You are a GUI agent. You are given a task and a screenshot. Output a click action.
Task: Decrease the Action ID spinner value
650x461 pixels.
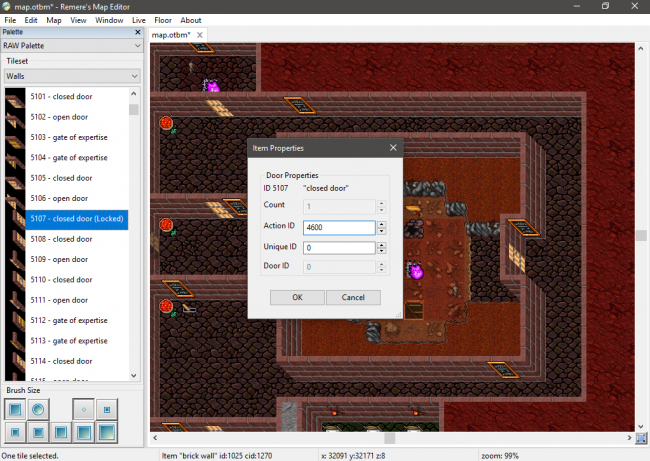[381, 231]
